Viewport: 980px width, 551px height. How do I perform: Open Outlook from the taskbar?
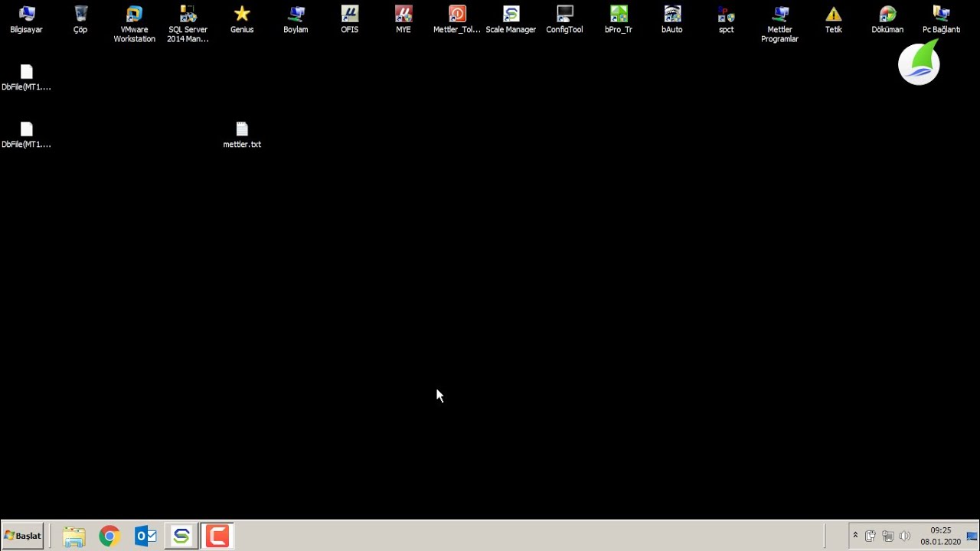145,536
